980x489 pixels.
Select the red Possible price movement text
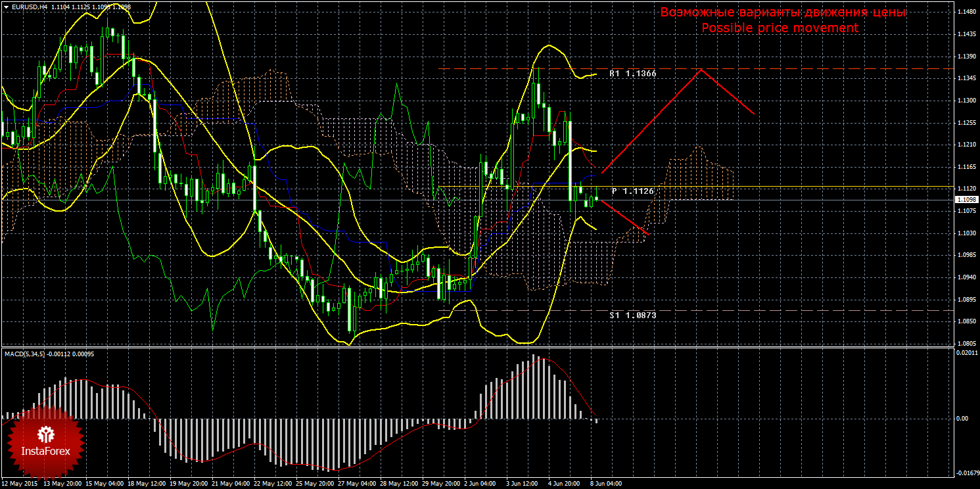coord(780,28)
